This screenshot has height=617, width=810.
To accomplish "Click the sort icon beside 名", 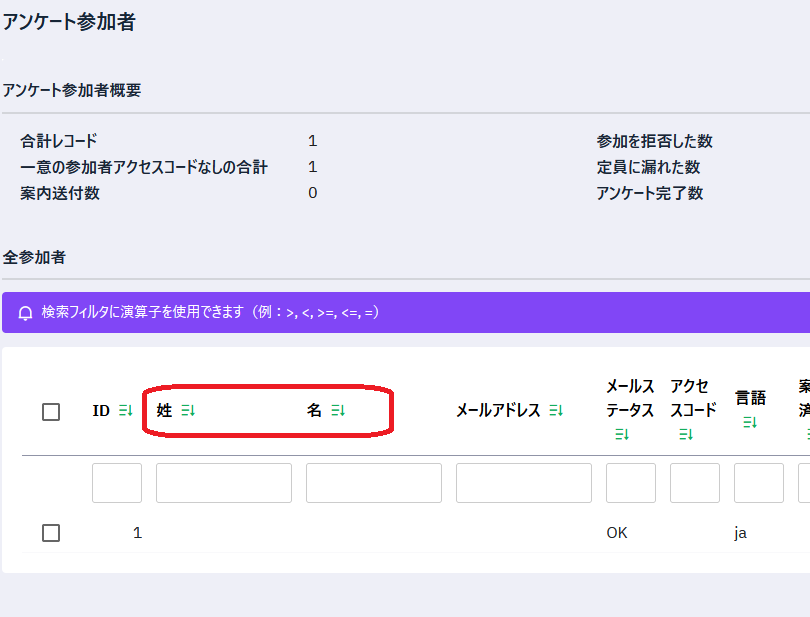I will (x=338, y=411).
